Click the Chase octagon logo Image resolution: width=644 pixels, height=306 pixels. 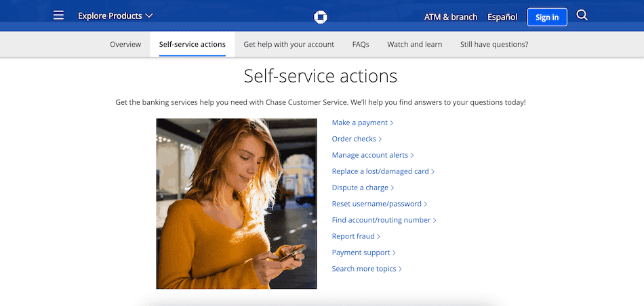(321, 17)
